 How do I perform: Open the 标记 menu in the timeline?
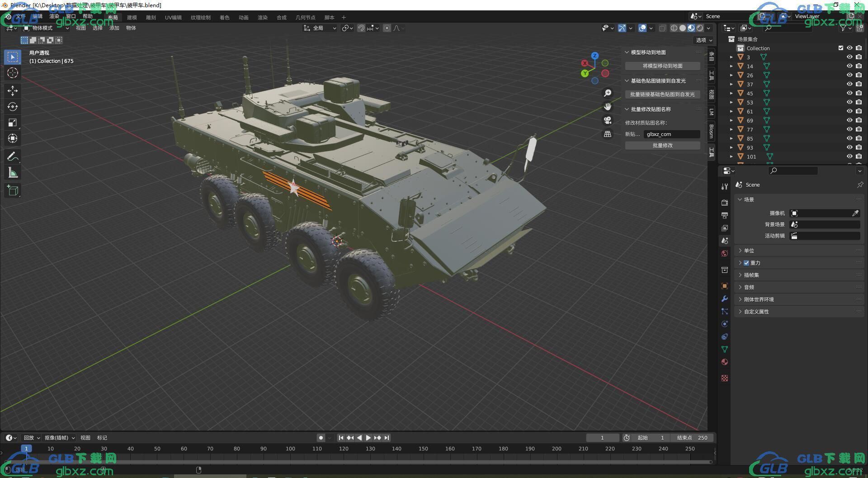point(102,438)
